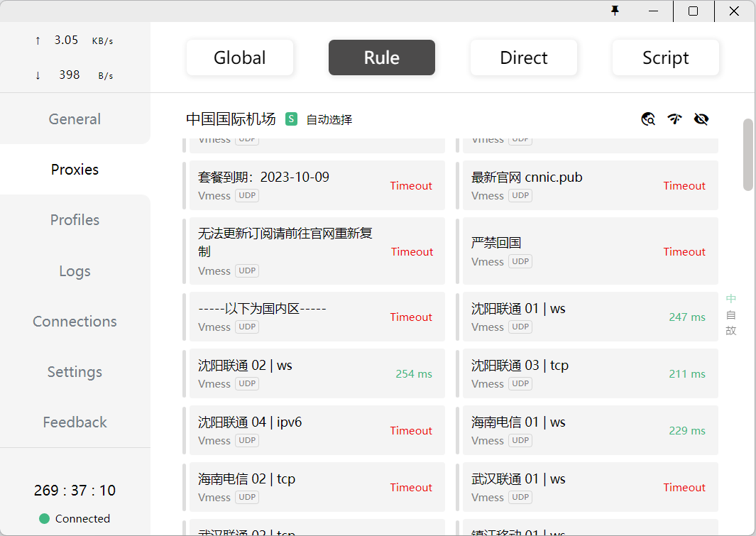This screenshot has width=756, height=536.
Task: Select proxy 武汉联通 01 | ws
Action: click(x=591, y=487)
